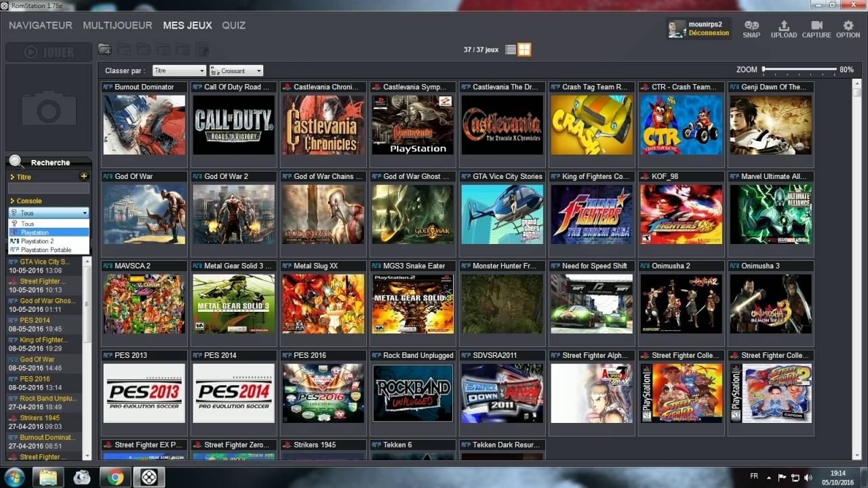Select the SDVSRA2011 cover
868x488 pixels.
point(502,393)
